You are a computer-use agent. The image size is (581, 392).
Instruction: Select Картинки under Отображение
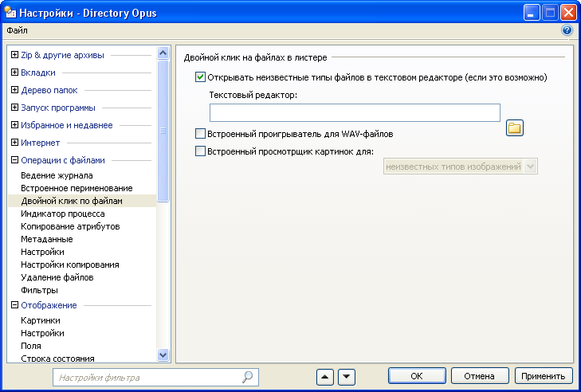pos(41,320)
